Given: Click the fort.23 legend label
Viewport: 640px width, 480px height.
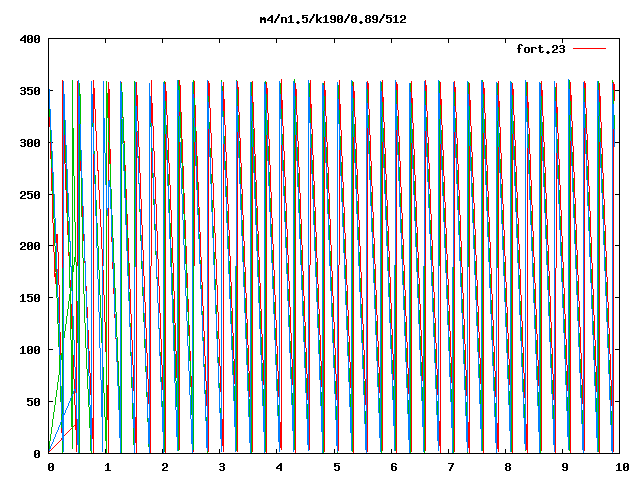Looking at the screenshot, I should (x=541, y=49).
